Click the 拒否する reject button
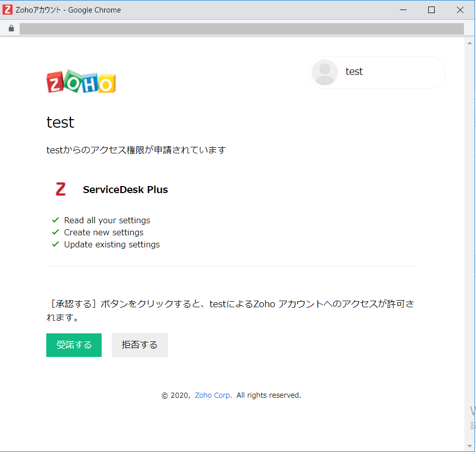 click(140, 345)
